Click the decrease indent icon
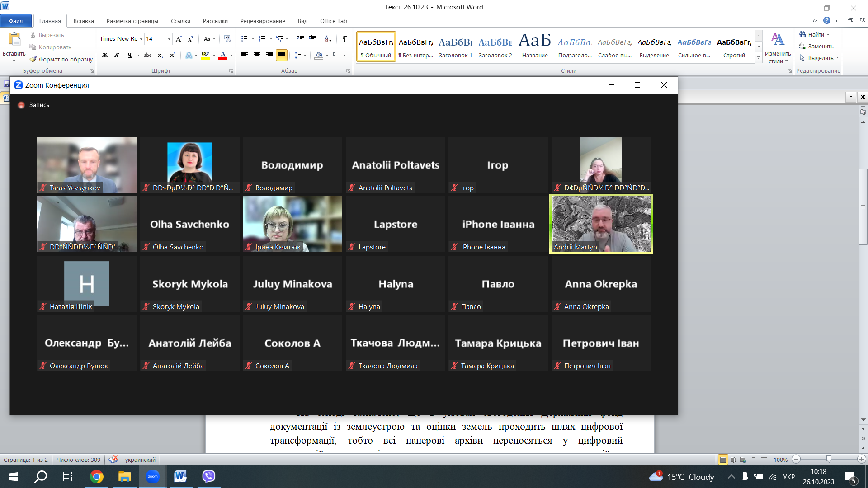The image size is (868, 488). 300,39
